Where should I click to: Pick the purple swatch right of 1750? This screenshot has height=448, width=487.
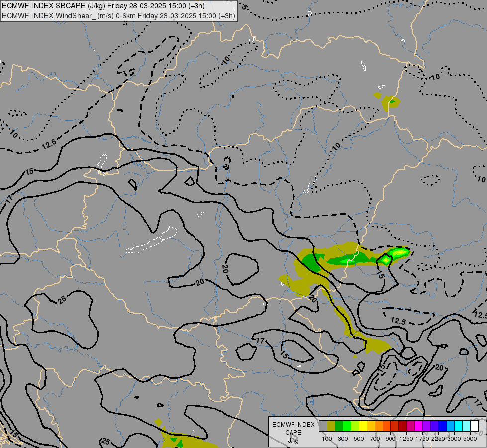(x=426, y=426)
